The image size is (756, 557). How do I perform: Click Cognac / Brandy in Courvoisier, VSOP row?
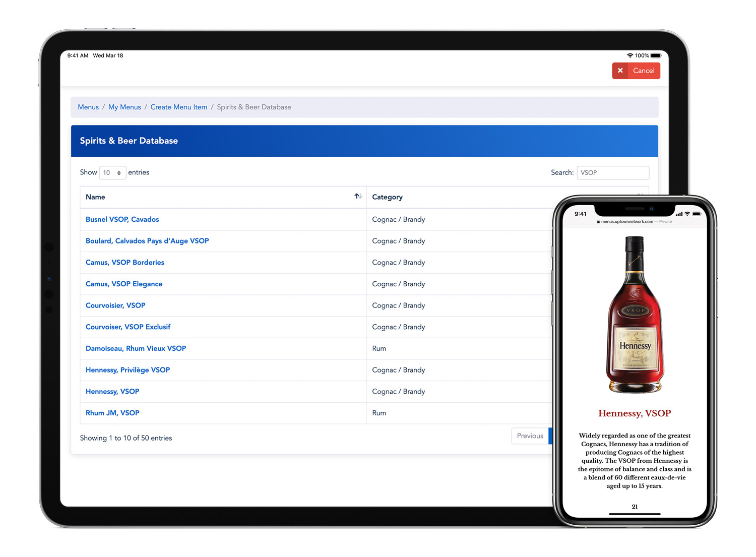398,305
